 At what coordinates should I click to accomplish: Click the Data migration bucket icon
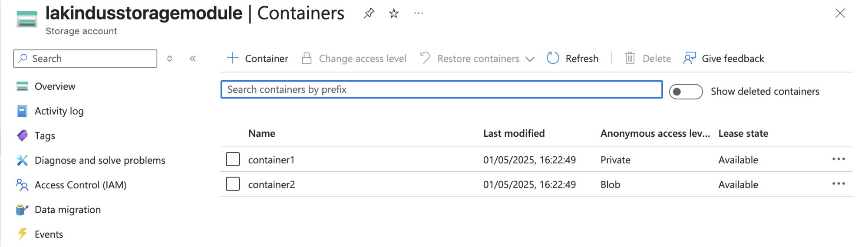point(22,210)
